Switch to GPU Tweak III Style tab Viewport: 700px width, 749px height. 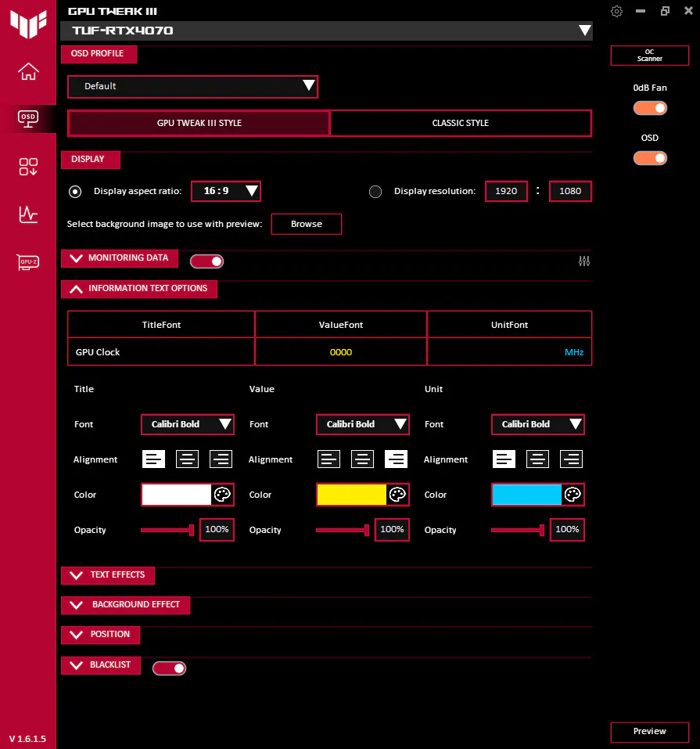[x=199, y=123]
